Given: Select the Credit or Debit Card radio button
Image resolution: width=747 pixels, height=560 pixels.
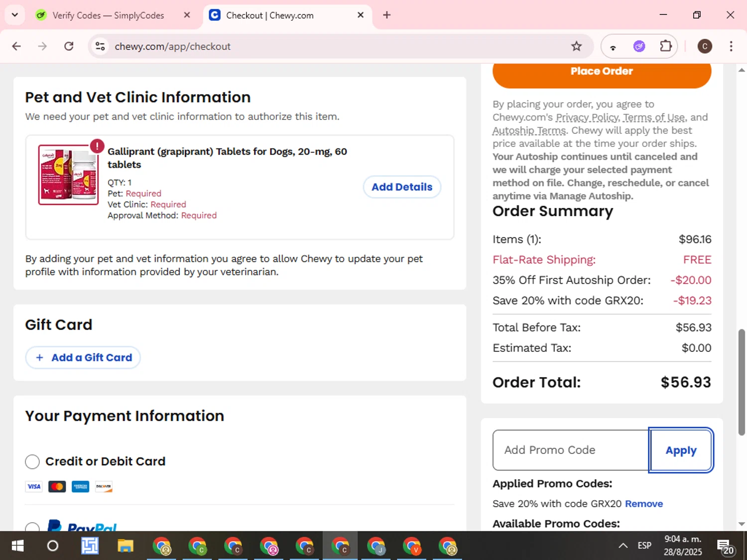Looking at the screenshot, I should pyautogui.click(x=32, y=461).
